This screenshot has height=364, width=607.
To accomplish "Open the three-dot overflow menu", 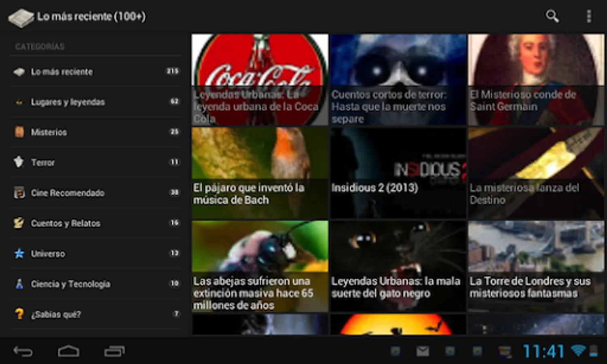I will click(589, 16).
